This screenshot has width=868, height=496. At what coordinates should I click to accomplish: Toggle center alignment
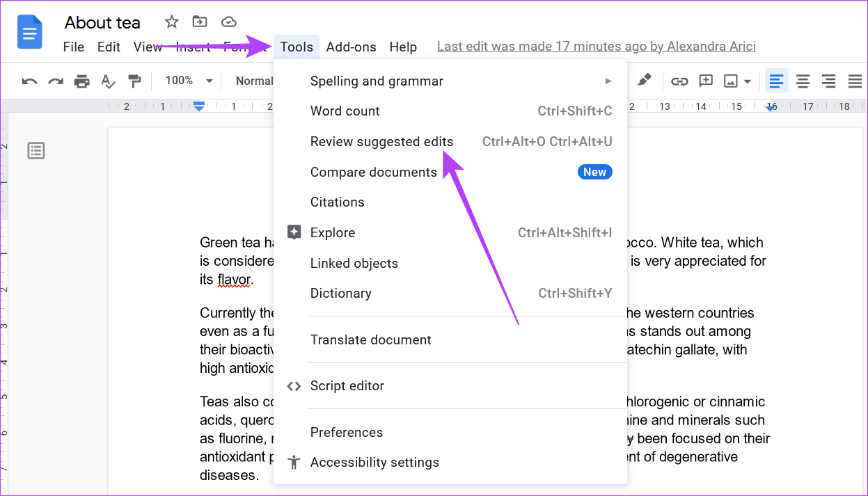[x=803, y=81]
